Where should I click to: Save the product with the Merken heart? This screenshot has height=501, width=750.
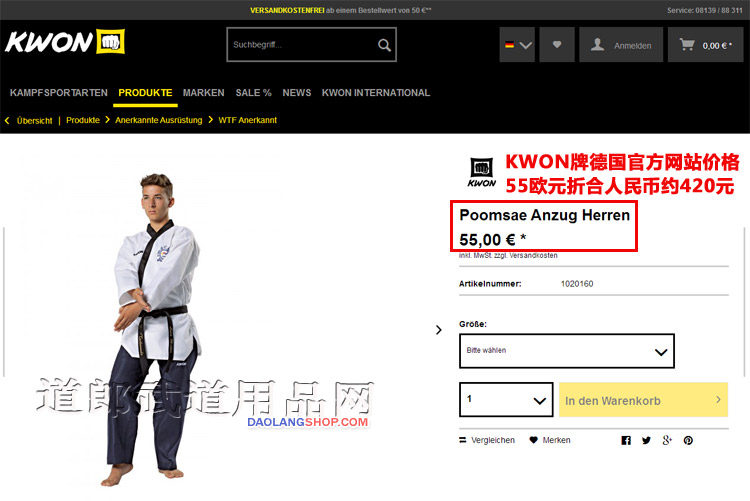coord(550,440)
